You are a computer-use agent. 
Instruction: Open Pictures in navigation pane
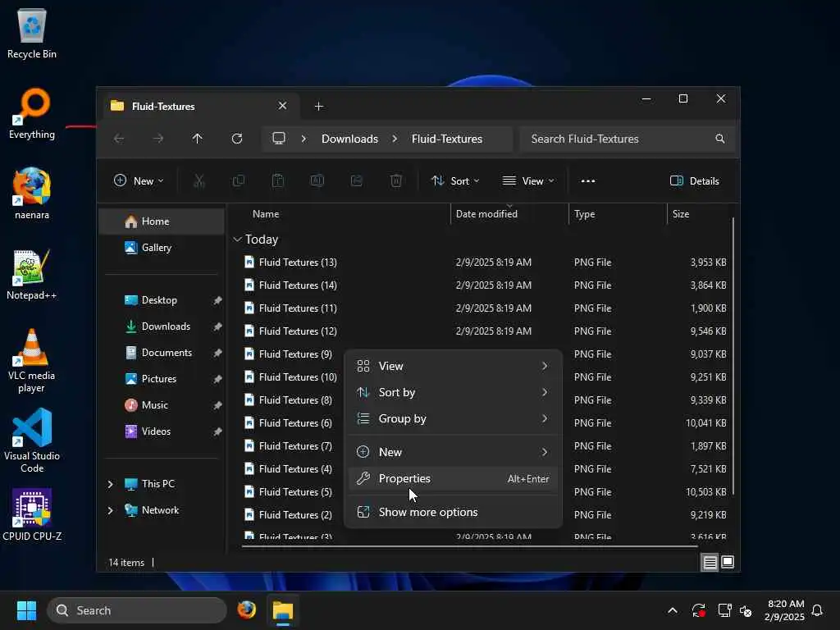click(x=162, y=379)
